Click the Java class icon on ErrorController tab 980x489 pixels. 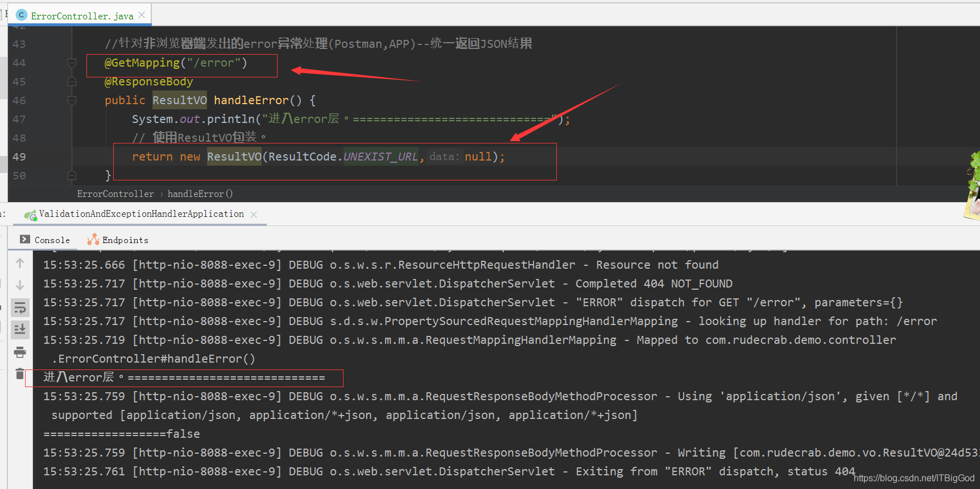pos(22,15)
